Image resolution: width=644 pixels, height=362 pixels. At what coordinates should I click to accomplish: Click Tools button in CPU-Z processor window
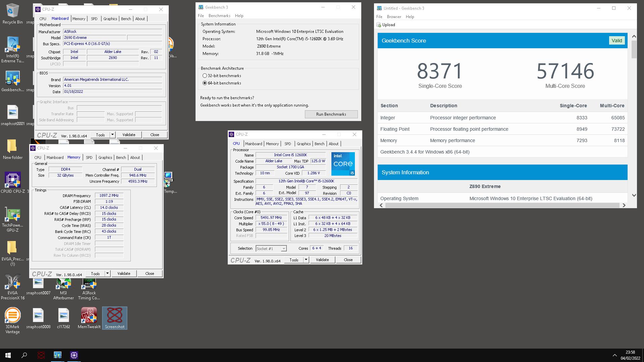294,260
